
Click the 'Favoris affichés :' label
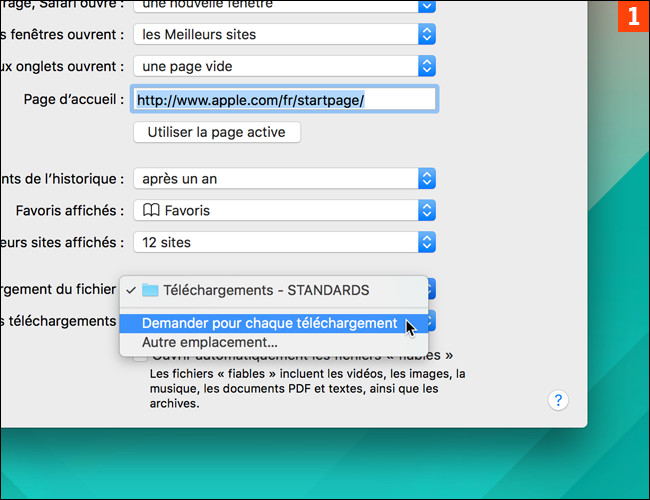(70, 211)
